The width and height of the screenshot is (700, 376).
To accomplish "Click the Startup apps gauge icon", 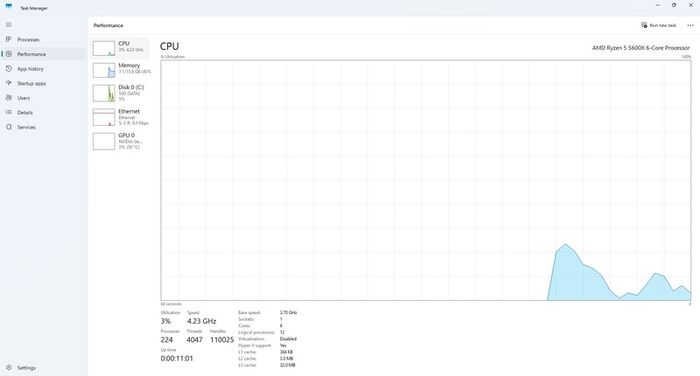I will [8, 83].
